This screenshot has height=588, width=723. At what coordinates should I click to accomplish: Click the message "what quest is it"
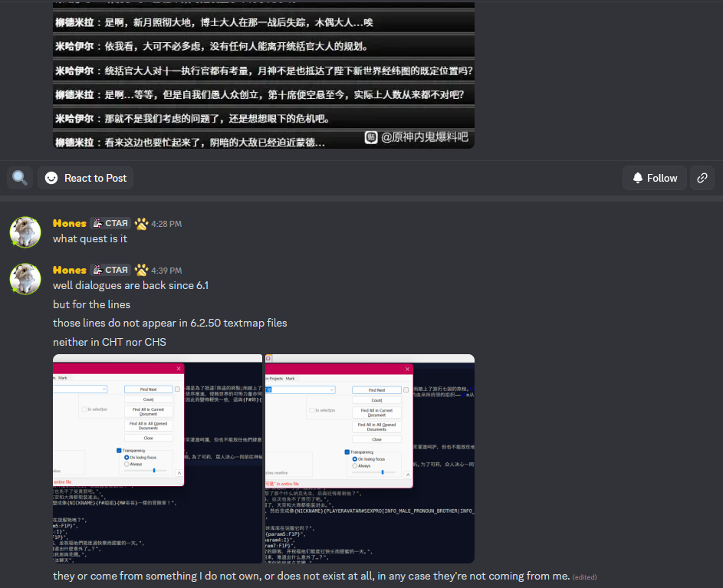point(90,239)
